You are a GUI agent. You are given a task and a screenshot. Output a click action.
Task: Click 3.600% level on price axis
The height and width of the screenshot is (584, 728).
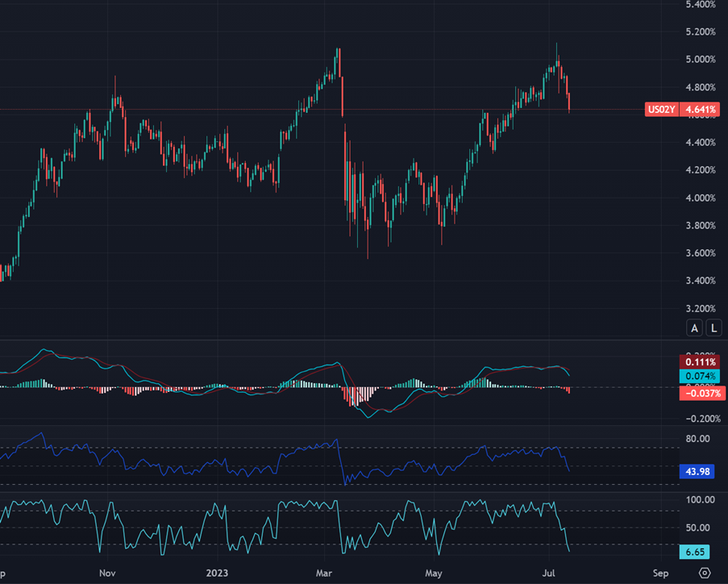tap(700, 253)
